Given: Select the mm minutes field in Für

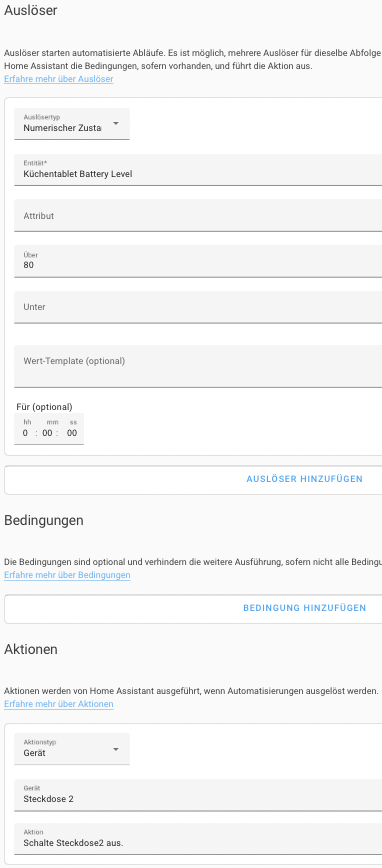Looking at the screenshot, I should (48, 433).
